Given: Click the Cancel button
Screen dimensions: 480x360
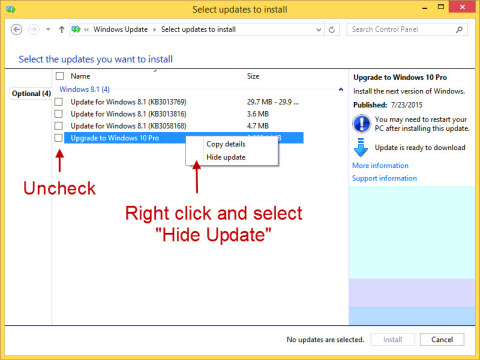Looking at the screenshot, I should (x=442, y=340).
